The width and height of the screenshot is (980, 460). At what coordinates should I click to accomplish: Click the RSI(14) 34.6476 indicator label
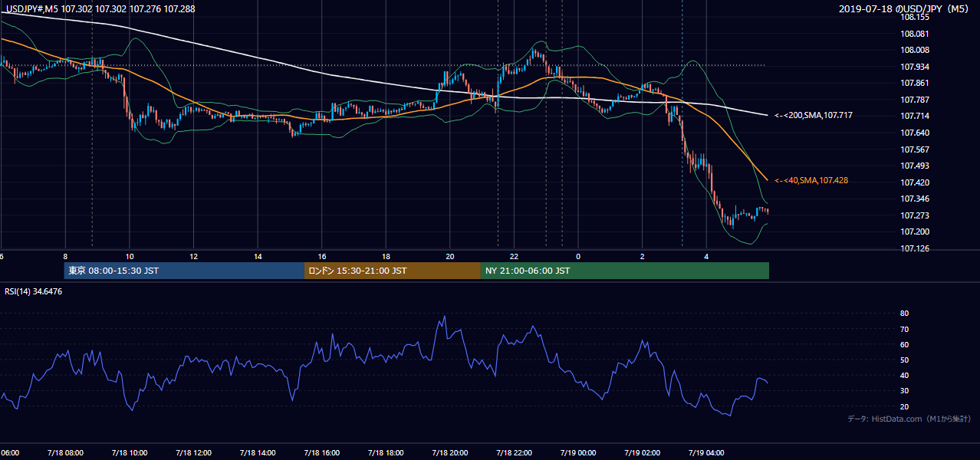34,291
